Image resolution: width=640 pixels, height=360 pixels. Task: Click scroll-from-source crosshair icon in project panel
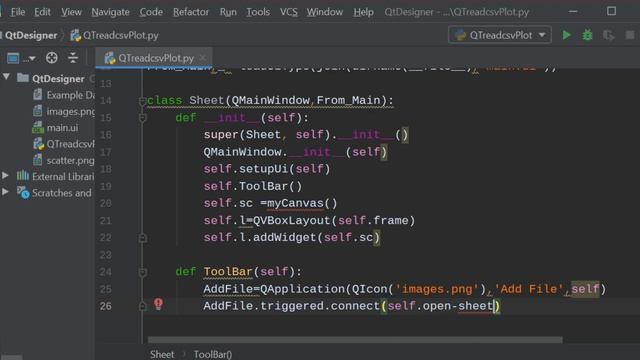tap(51, 58)
